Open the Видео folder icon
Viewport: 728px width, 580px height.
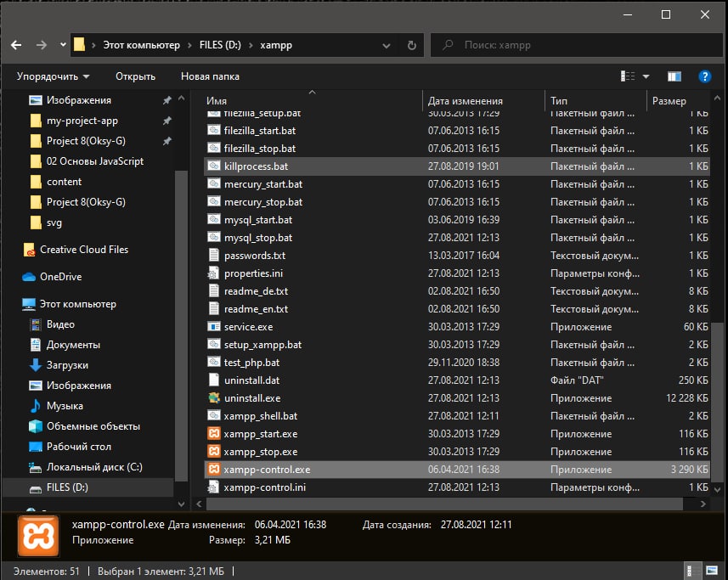pos(36,324)
